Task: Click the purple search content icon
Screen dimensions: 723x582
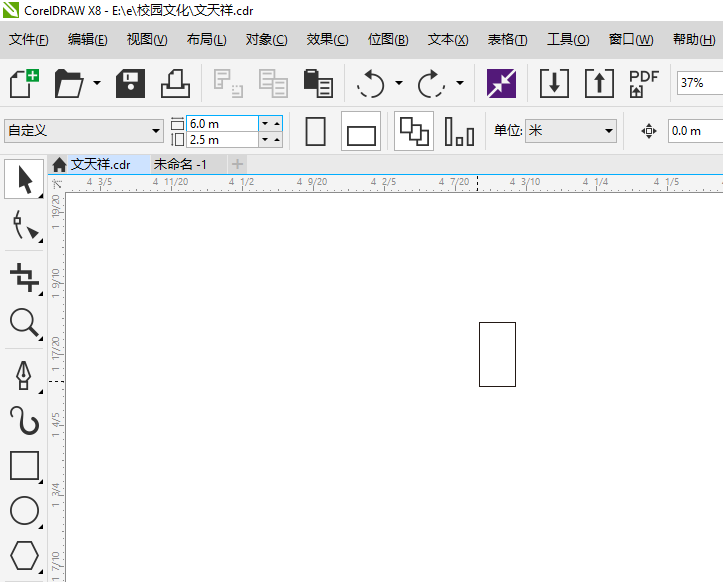Action: point(501,83)
